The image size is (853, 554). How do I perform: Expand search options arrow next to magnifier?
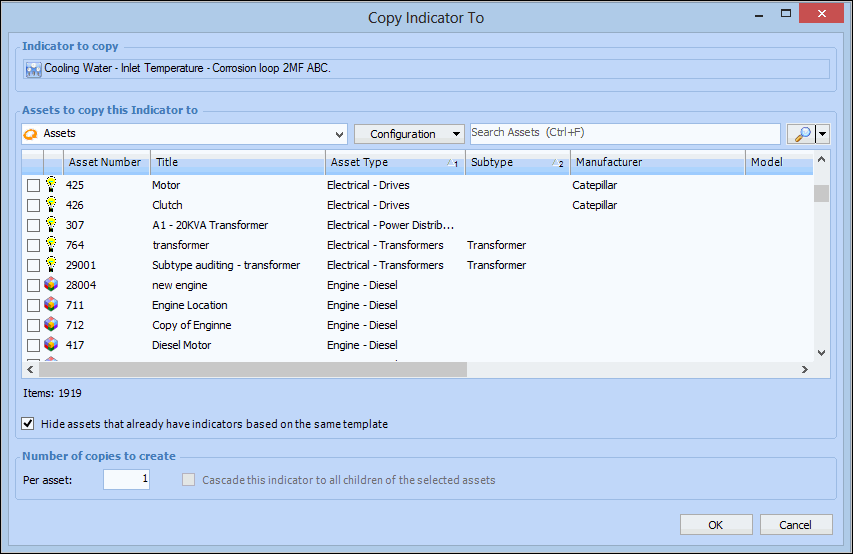(x=823, y=134)
